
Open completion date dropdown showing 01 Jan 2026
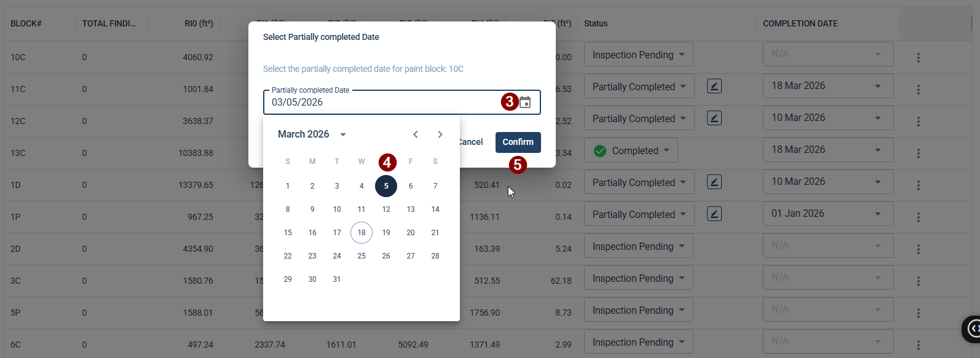tap(828, 214)
